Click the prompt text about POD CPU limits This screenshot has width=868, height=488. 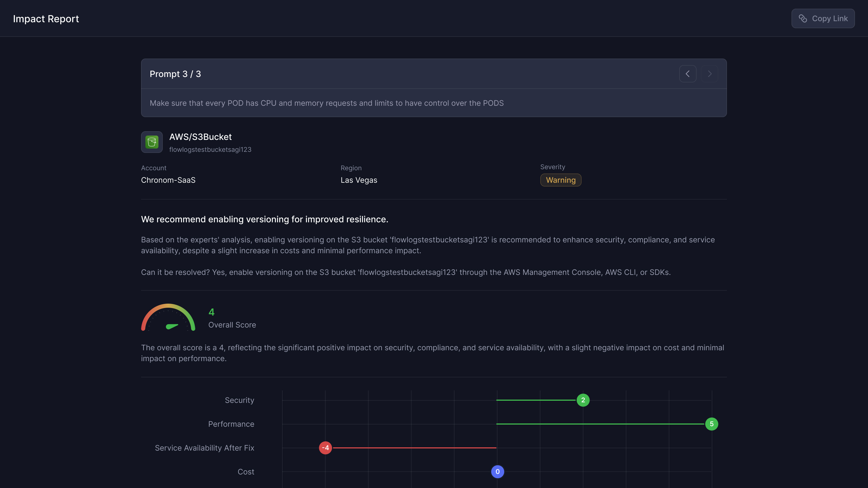pyautogui.click(x=327, y=103)
